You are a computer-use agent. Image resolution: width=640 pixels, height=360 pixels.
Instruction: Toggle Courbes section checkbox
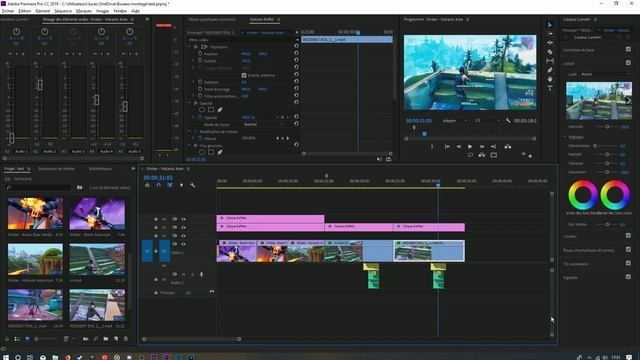coord(628,236)
